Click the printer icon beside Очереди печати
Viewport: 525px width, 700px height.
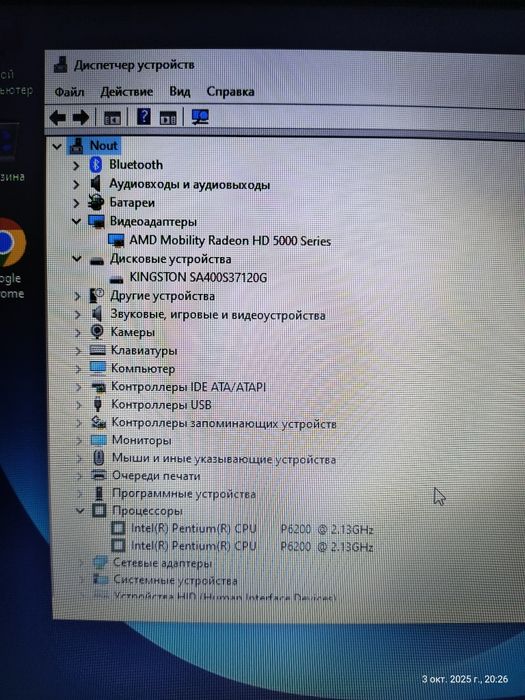click(99, 475)
